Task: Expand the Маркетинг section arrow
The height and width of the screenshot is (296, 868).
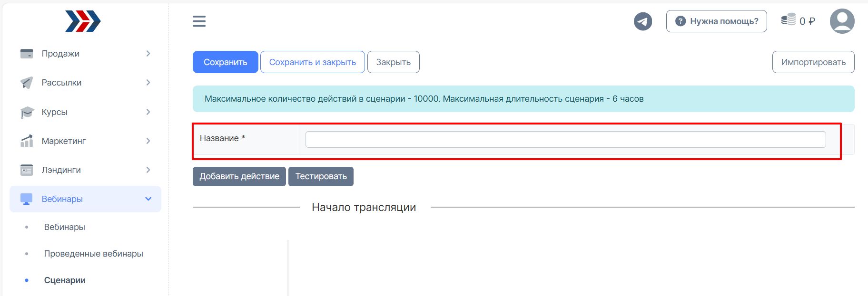Action: [x=148, y=141]
